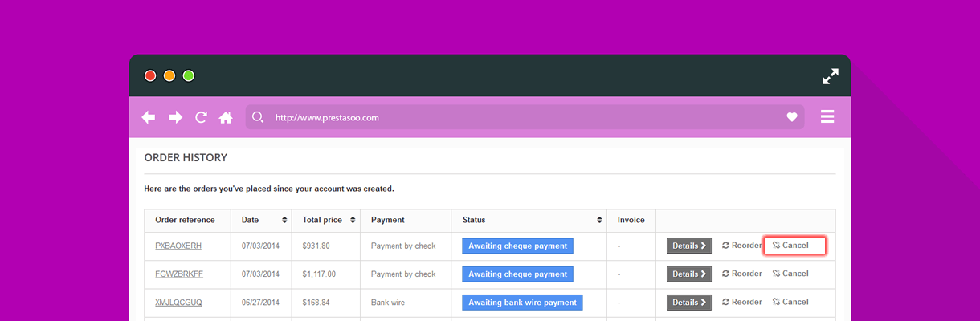Sort orders by Status column arrows
Screen dimensions: 980x321
[x=599, y=220]
